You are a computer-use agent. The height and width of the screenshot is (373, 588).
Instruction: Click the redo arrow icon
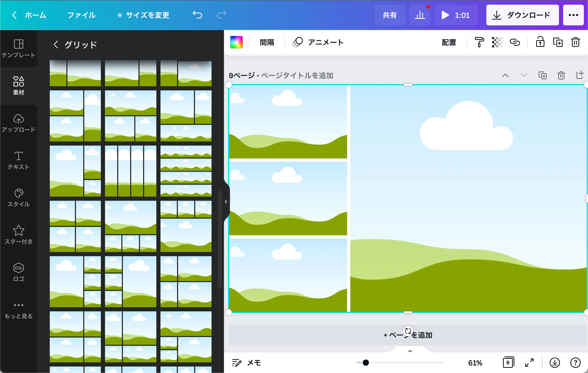point(221,15)
